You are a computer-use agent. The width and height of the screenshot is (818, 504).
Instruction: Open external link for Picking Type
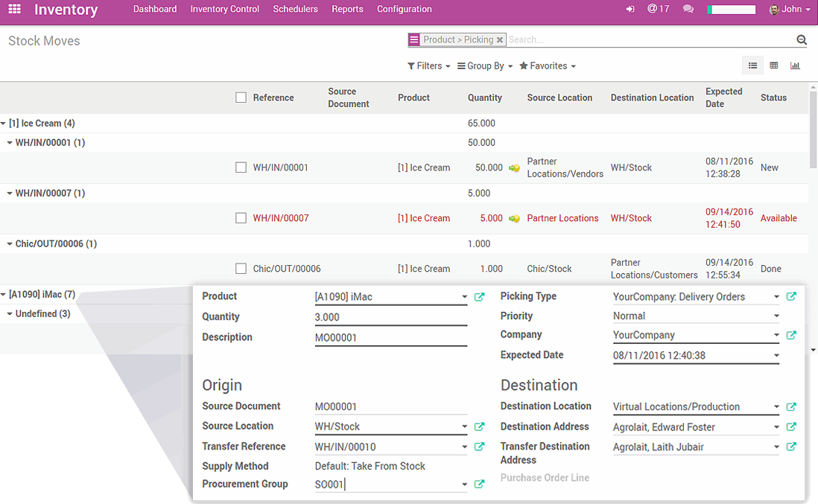pyautogui.click(x=791, y=296)
